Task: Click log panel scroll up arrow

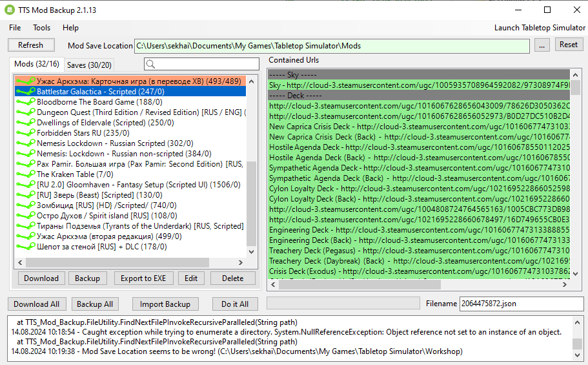Action: point(577,322)
